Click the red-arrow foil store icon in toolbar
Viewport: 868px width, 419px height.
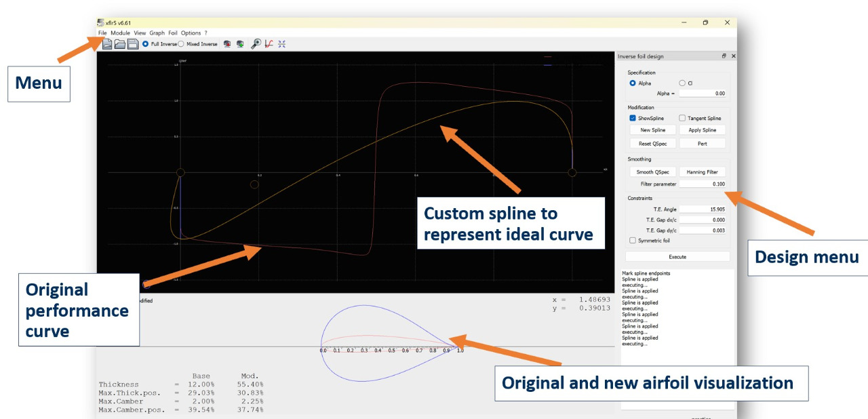tap(227, 44)
